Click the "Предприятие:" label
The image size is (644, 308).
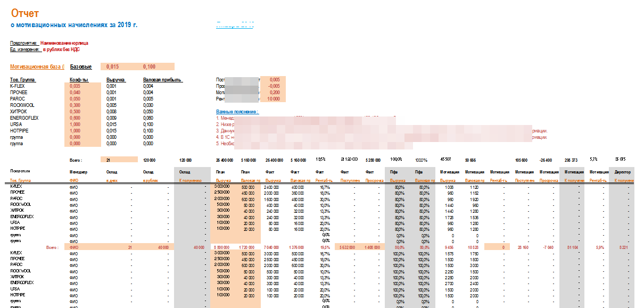click(23, 43)
